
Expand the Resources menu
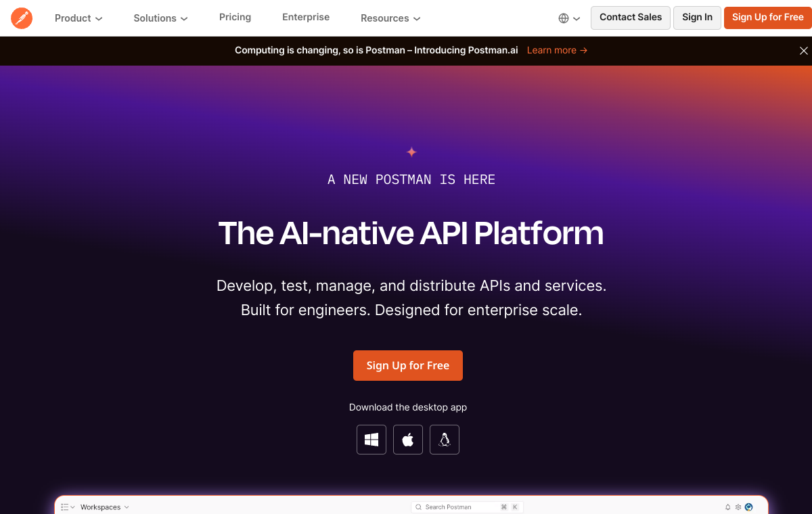[x=390, y=18]
